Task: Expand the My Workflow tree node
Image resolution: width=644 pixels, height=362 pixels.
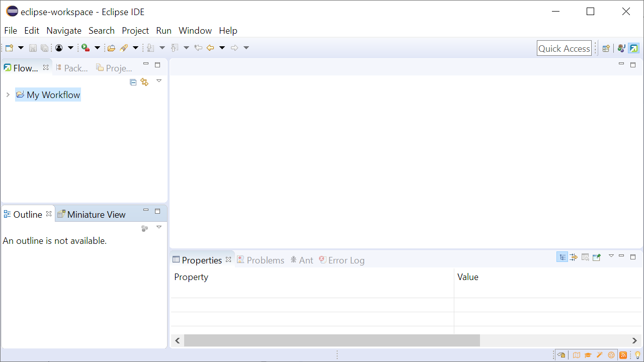Action: [8, 95]
